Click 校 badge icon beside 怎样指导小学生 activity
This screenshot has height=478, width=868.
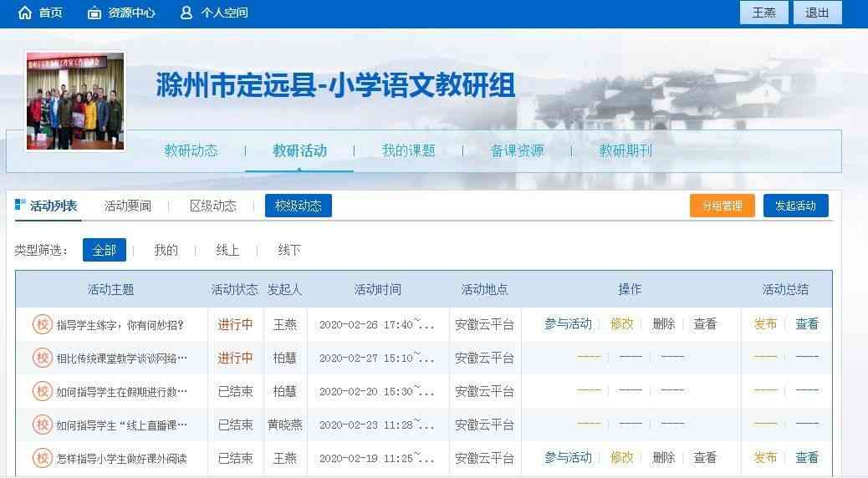(43, 458)
